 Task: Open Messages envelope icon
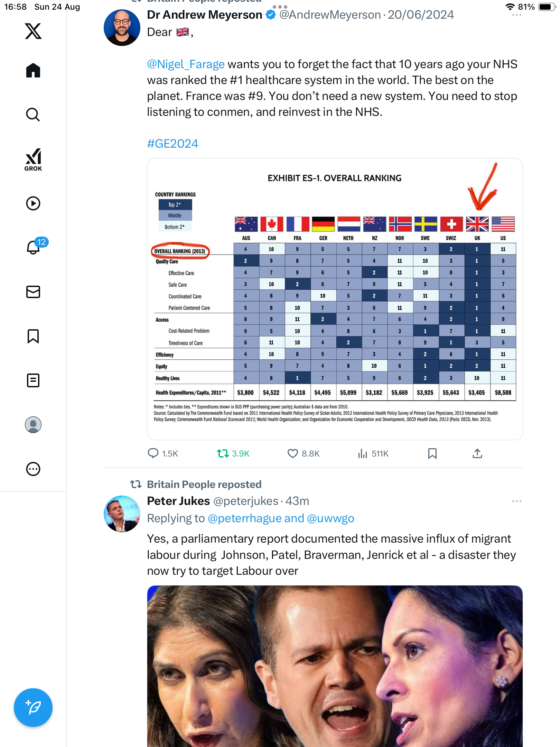pos(33,292)
